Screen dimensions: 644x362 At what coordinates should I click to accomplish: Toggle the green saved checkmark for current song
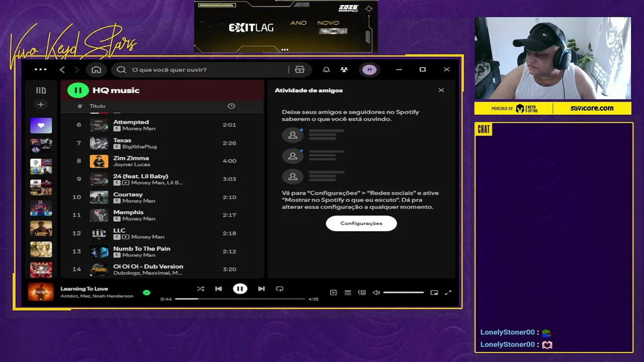click(146, 292)
